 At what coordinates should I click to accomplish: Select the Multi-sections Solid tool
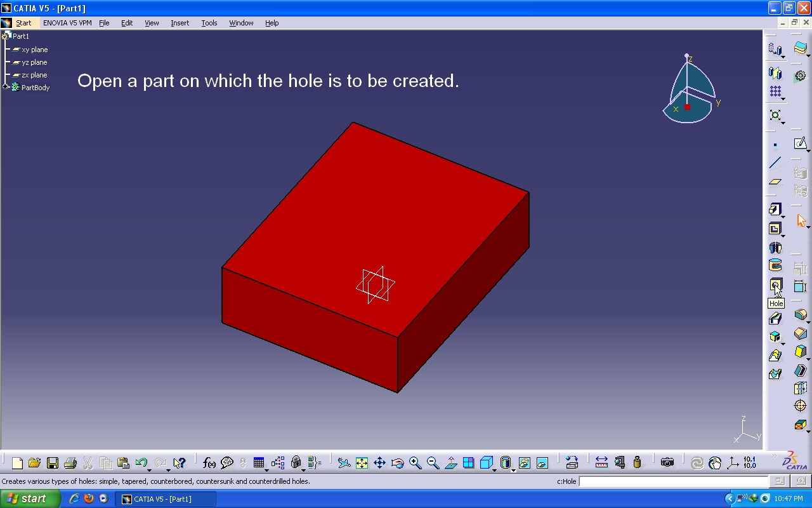[x=775, y=356]
